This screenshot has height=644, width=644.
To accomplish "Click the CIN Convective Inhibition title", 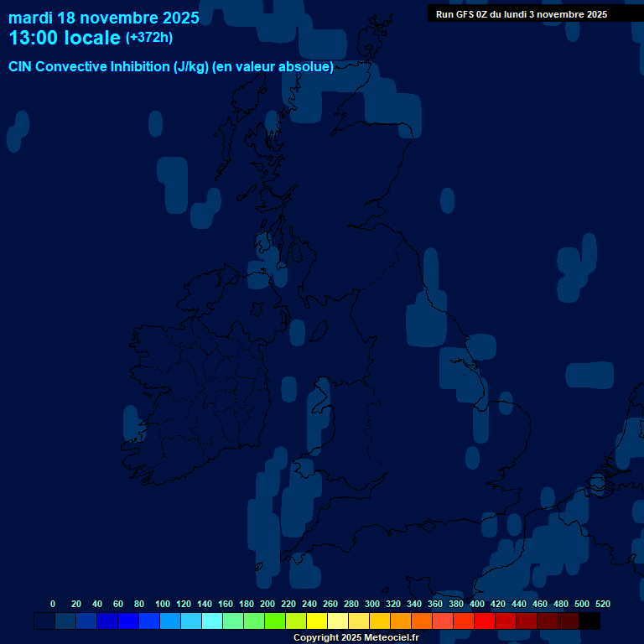I will [171, 67].
